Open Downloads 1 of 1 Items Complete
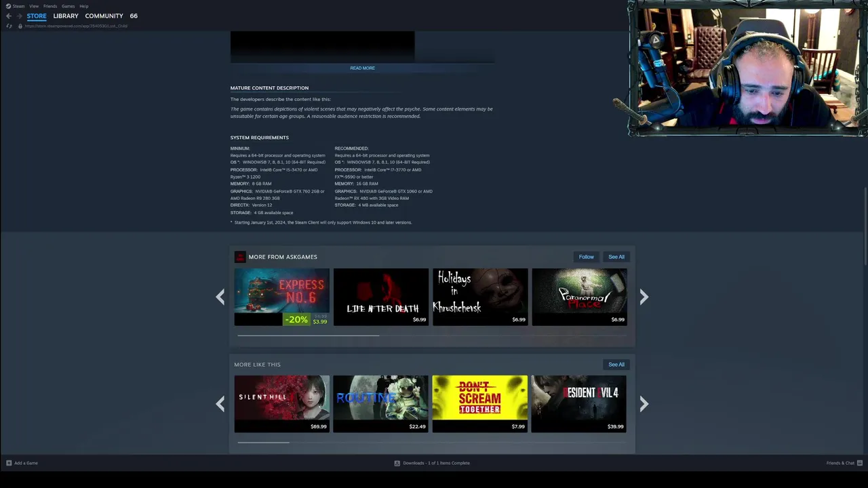 [436, 463]
